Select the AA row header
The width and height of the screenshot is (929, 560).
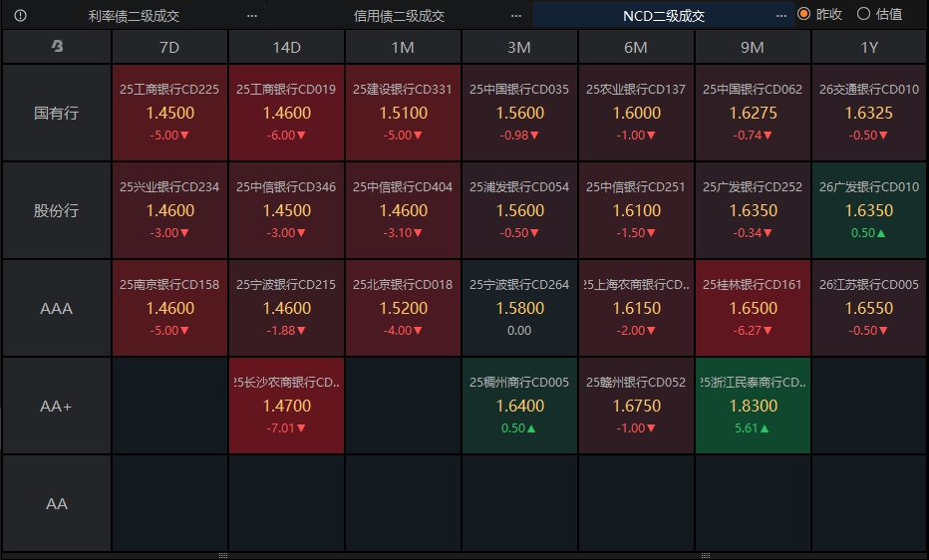(x=56, y=503)
